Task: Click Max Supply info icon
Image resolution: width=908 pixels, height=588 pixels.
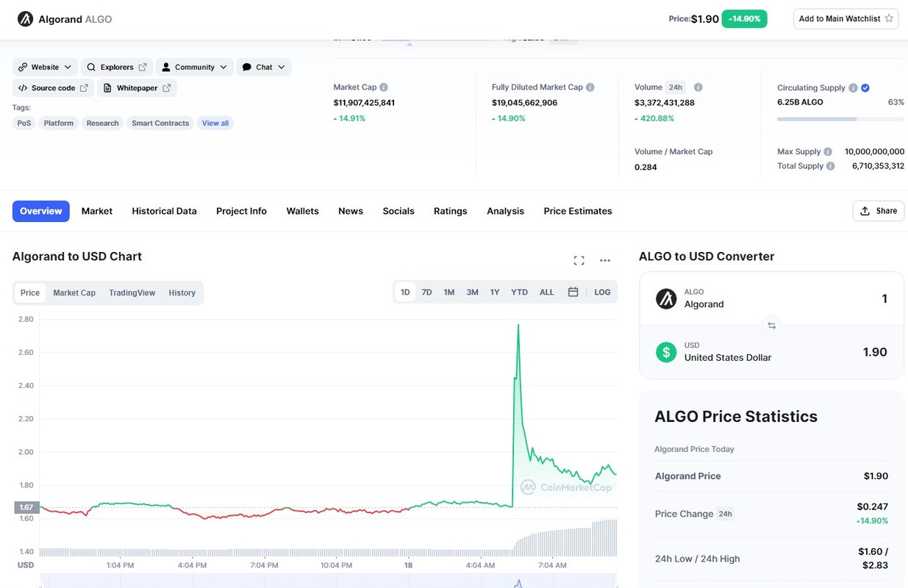Action: tap(828, 152)
